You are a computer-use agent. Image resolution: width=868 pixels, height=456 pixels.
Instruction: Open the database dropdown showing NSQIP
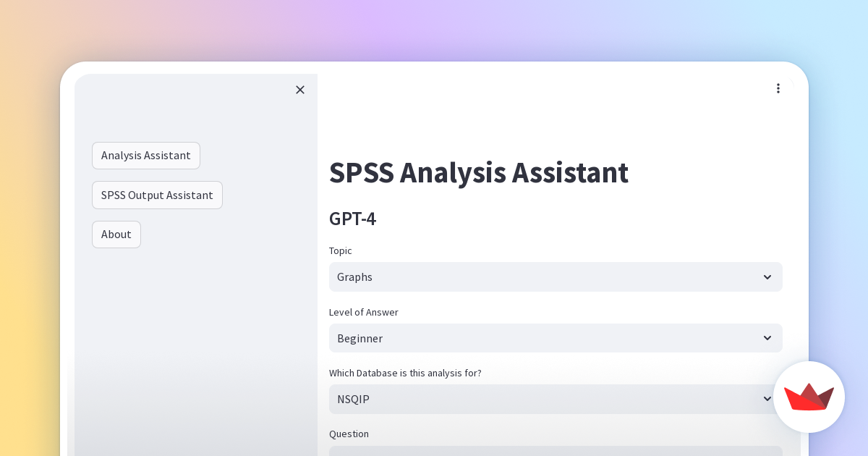click(x=556, y=399)
